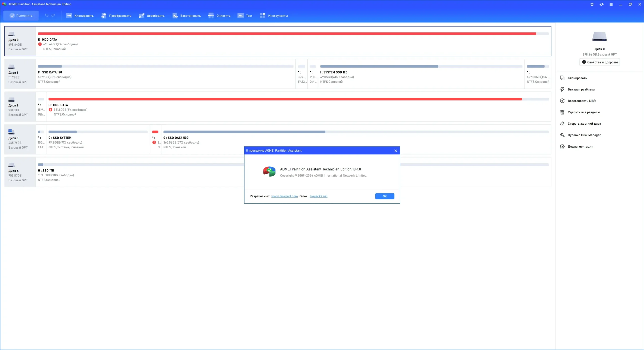Open the hamburger menu in the titlebar
This screenshot has width=644, height=350.
coord(611,4)
